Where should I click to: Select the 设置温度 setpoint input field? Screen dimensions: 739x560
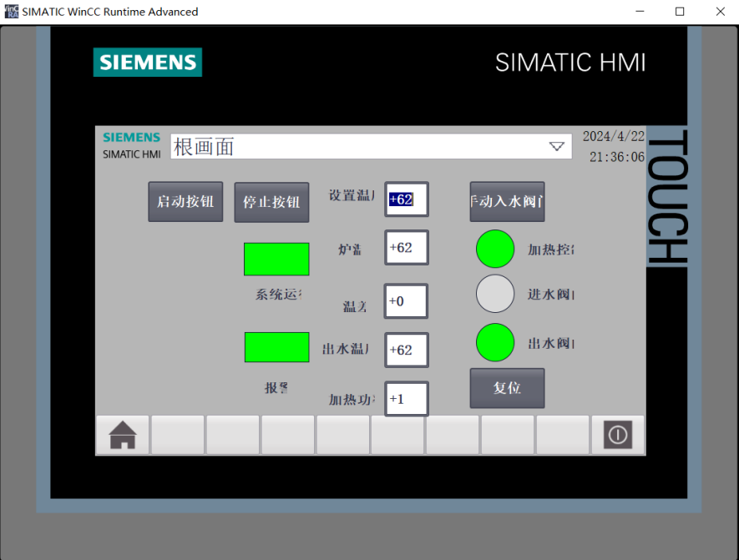click(407, 199)
